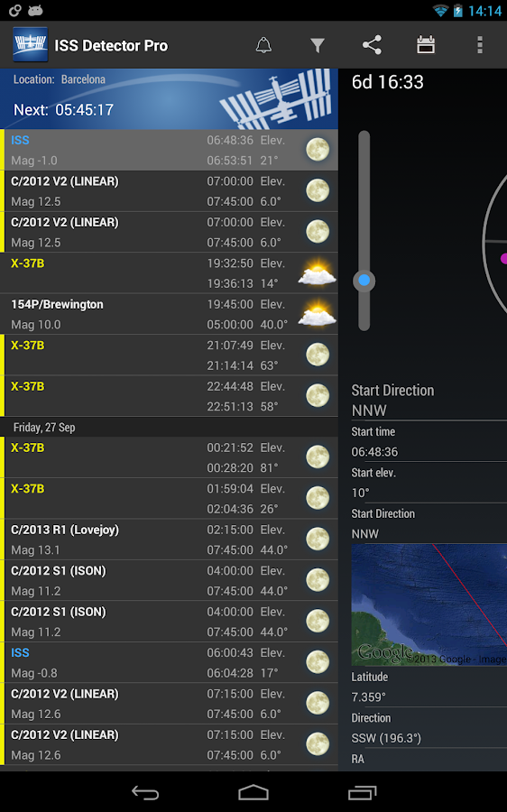Click the radar sky-view circle
The image size is (507, 812).
pyautogui.click(x=494, y=244)
